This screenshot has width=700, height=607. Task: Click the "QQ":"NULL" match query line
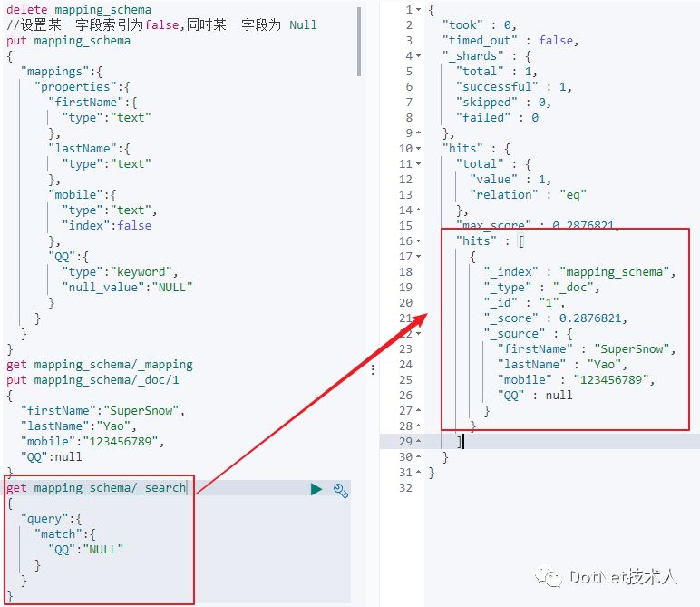click(x=86, y=550)
